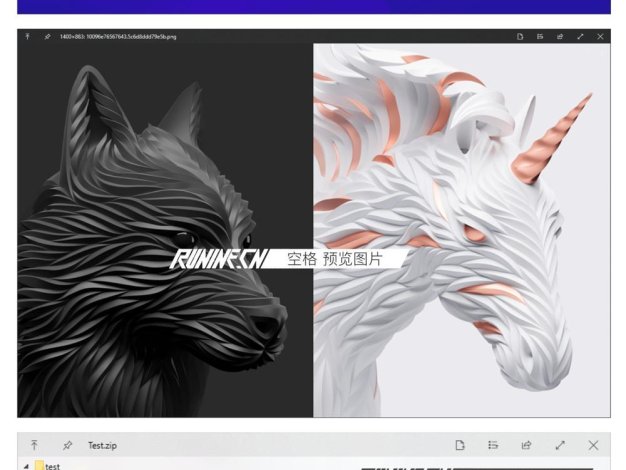Share the previewed PNG image
The height and width of the screenshot is (470, 626).
(560, 36)
